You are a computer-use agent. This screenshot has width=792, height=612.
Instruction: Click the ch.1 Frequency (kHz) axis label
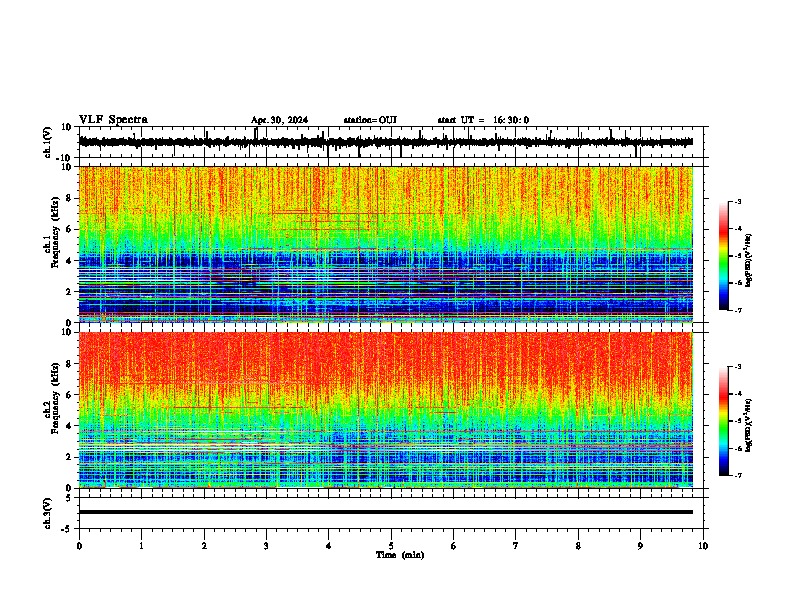pyautogui.click(x=52, y=232)
